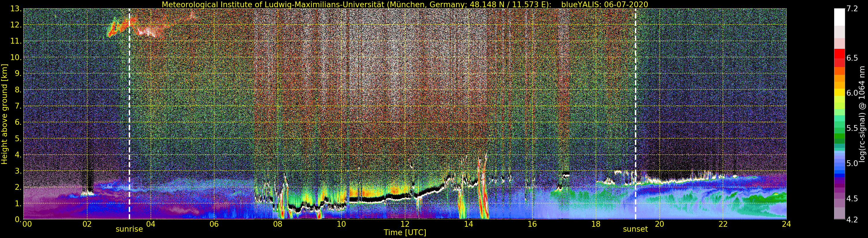Image resolution: width=868 pixels, height=238 pixels.
Task: Click the time tick label 08
Action: [278, 224]
